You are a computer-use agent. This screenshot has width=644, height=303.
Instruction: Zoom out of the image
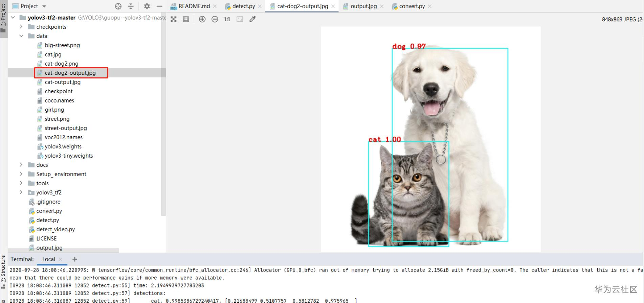click(215, 19)
